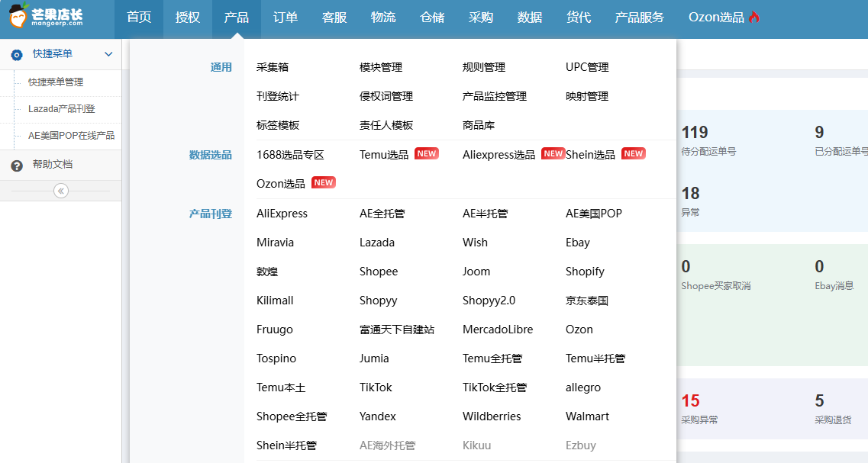
Task: Open 侵权词管理 link
Action: point(386,96)
